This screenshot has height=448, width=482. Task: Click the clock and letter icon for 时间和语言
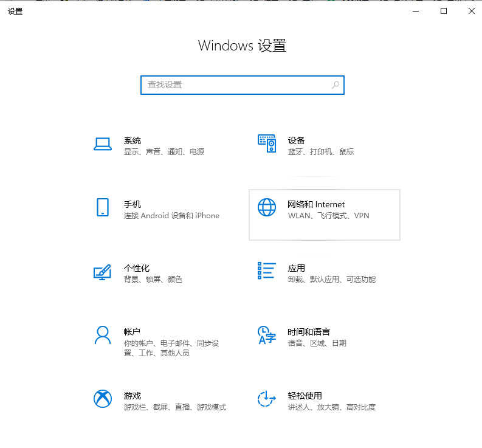pos(267,335)
